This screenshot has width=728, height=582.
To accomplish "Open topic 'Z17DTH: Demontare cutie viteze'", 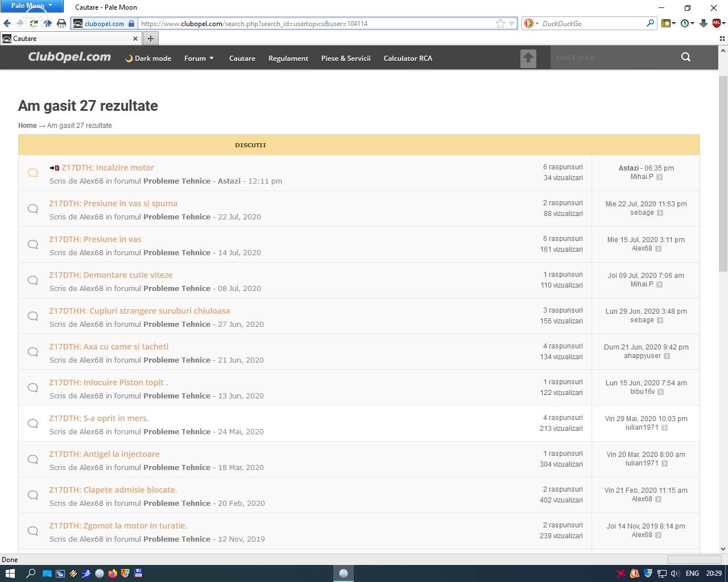I will (x=111, y=275).
